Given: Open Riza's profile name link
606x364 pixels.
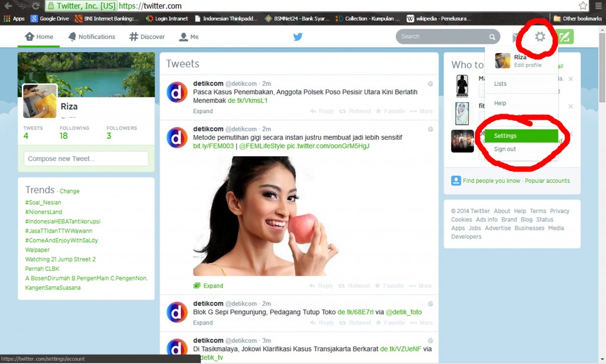Looking at the screenshot, I should click(x=69, y=107).
